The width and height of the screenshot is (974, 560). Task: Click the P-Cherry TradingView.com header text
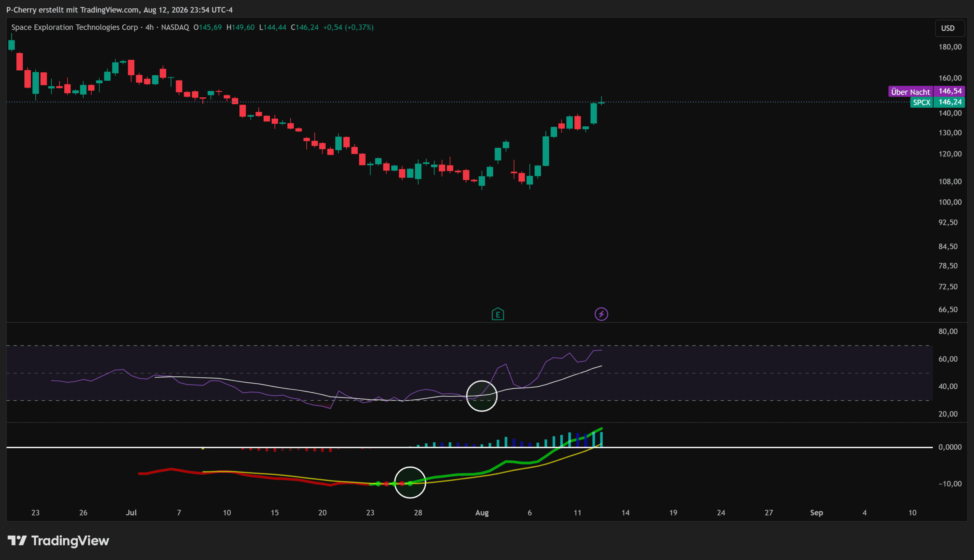tap(119, 10)
